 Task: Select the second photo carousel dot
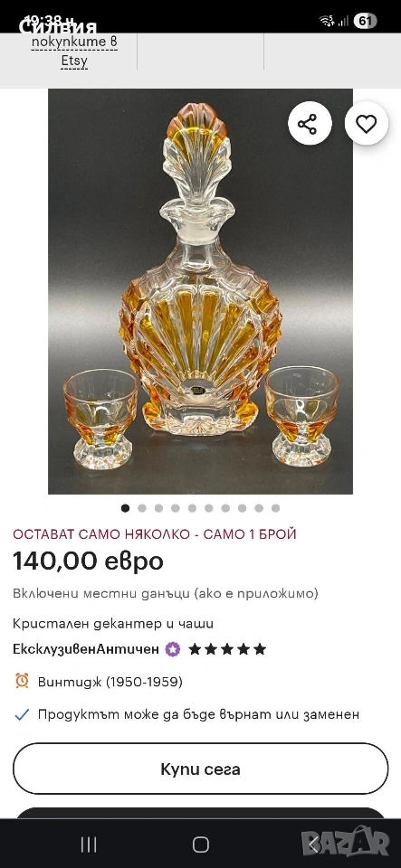142,508
